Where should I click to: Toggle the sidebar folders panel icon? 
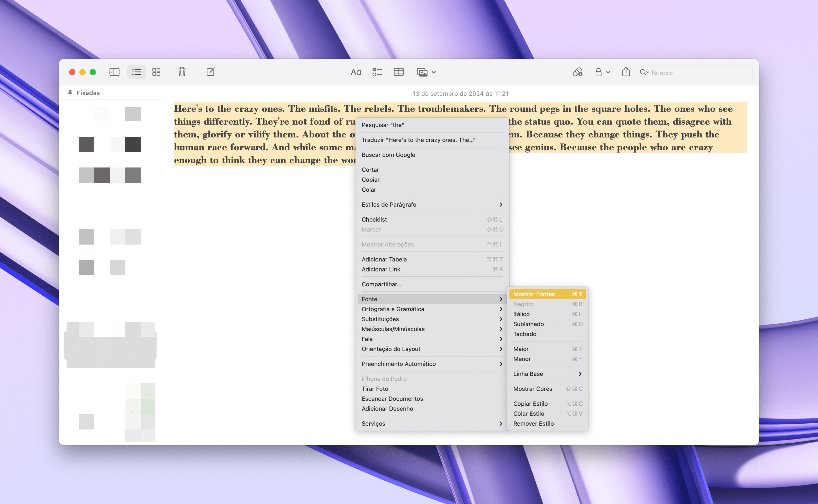click(114, 72)
